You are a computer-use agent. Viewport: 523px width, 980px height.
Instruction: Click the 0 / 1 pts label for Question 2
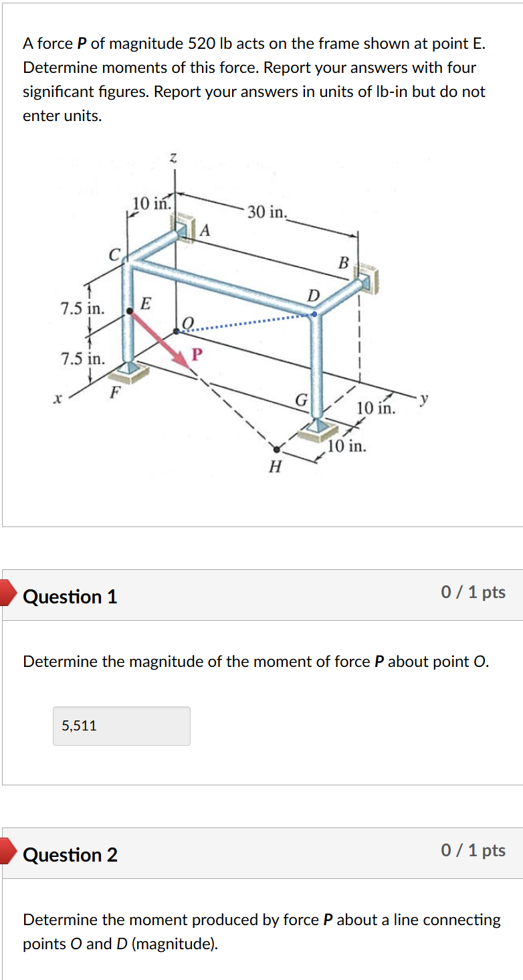tap(473, 850)
